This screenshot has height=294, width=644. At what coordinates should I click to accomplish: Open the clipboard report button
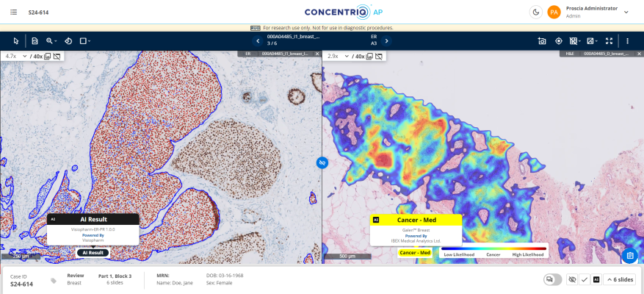pos(629,255)
